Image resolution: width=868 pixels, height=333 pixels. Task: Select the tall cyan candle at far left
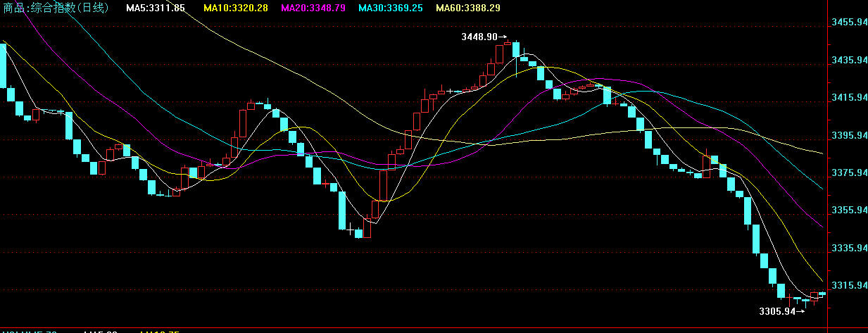point(3,65)
